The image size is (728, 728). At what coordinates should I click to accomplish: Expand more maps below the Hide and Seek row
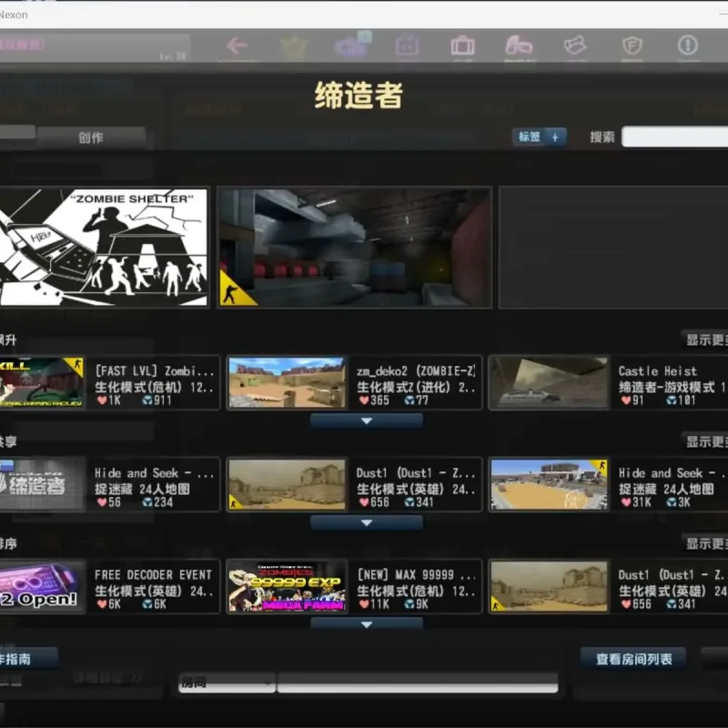coord(367,522)
